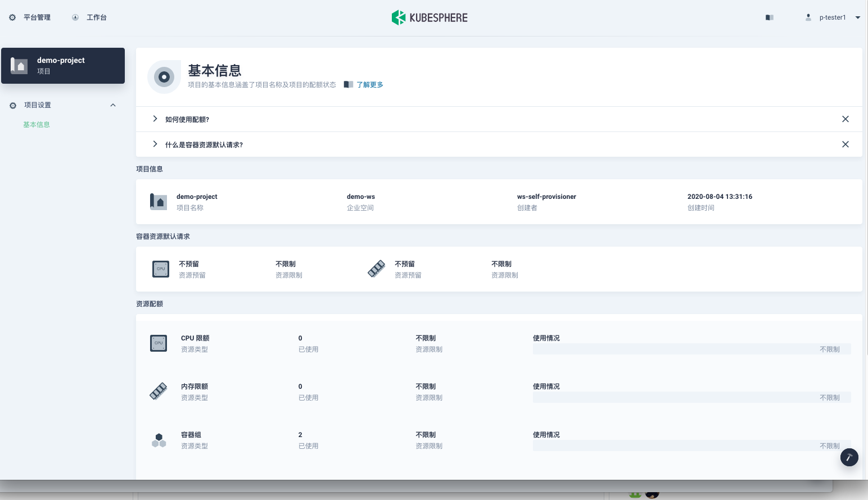Open the 工作台 menu item
Viewport: 868px width, 500px height.
click(x=97, y=17)
